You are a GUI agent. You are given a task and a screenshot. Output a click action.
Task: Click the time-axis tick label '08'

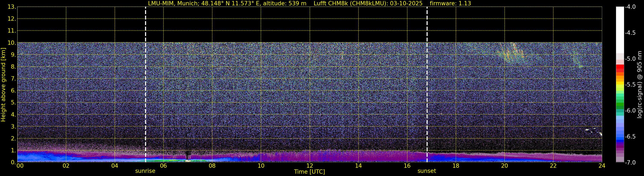[x=212, y=166]
